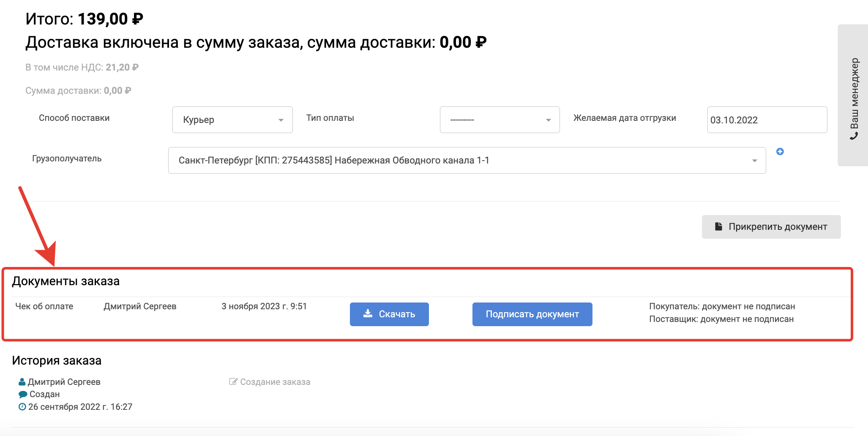This screenshot has width=868, height=436.
Task: Click the Создание заказа history entry
Action: pos(275,382)
